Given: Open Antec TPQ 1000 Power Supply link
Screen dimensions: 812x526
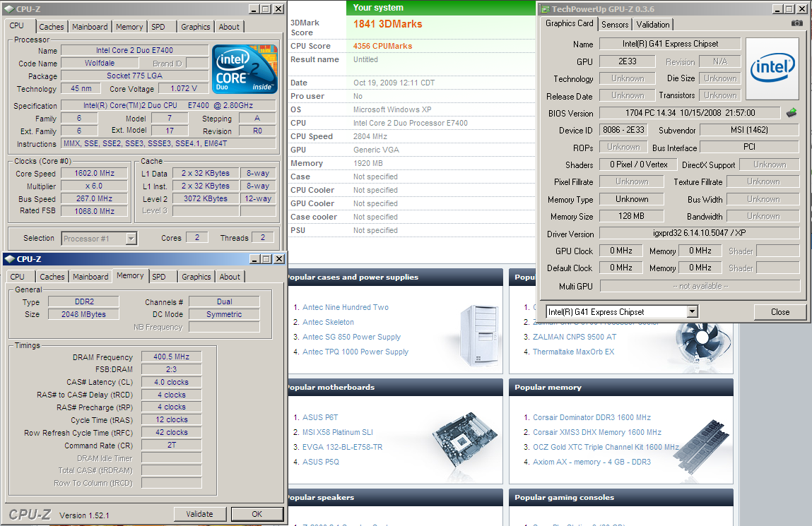Looking at the screenshot, I should click(x=355, y=352).
